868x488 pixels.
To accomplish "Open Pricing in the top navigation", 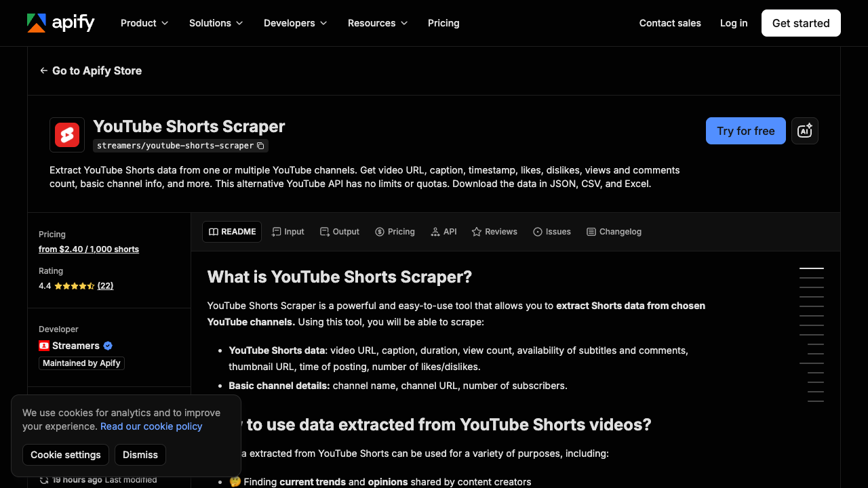I will 443,23.
